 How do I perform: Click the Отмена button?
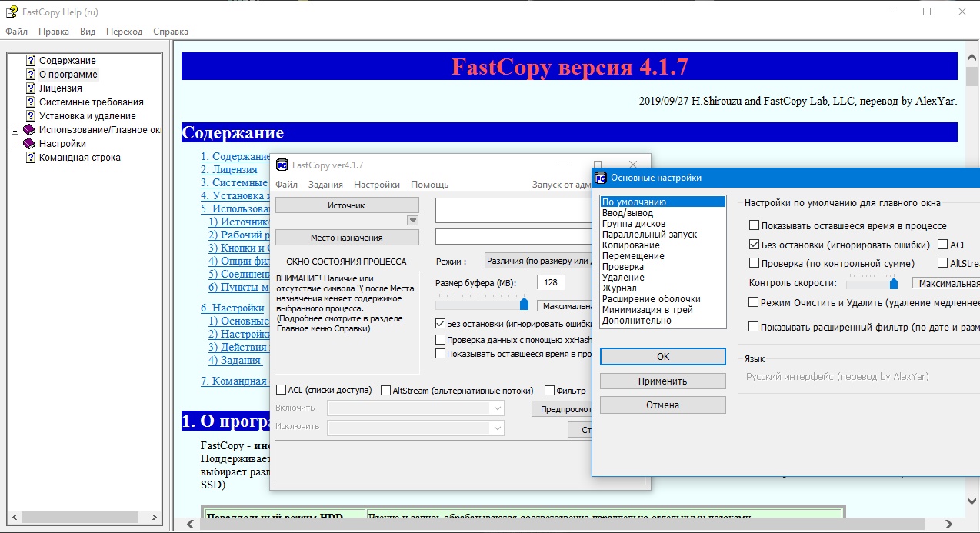point(663,405)
